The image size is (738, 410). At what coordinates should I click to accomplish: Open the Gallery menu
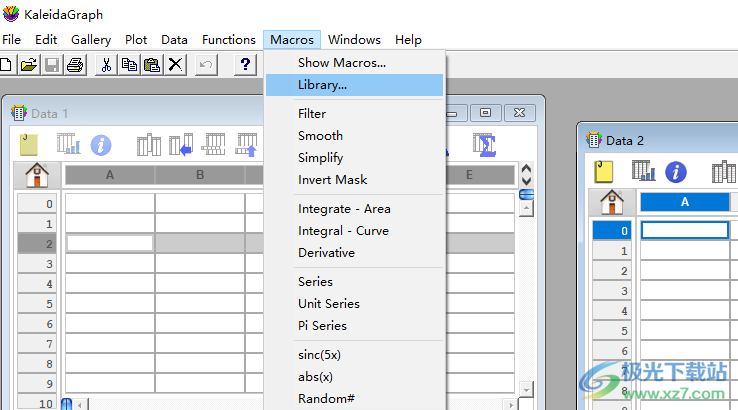click(91, 40)
